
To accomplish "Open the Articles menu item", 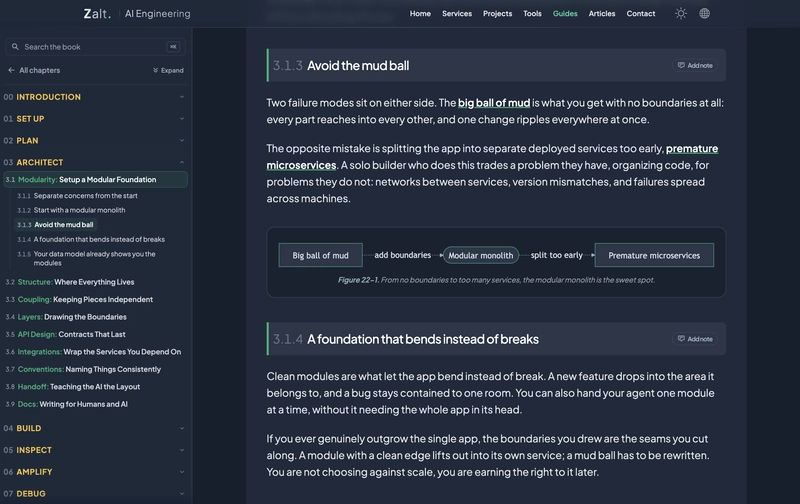I will pos(602,14).
